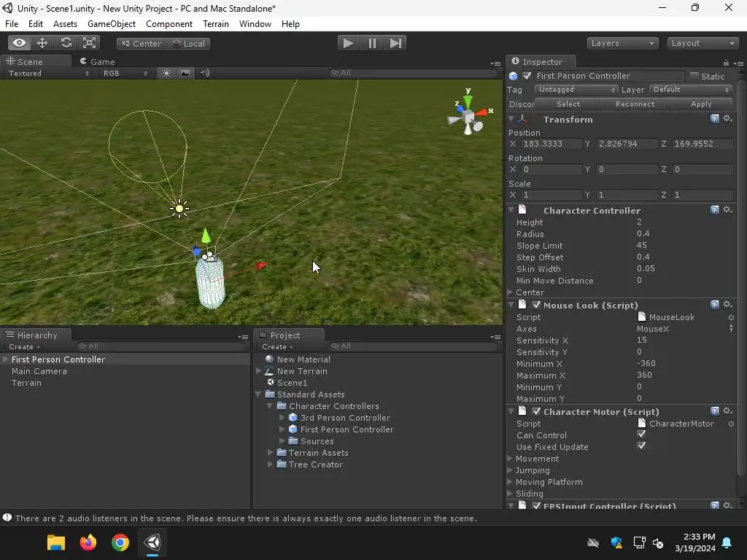Step one frame forward
747x560 pixels.
click(395, 43)
